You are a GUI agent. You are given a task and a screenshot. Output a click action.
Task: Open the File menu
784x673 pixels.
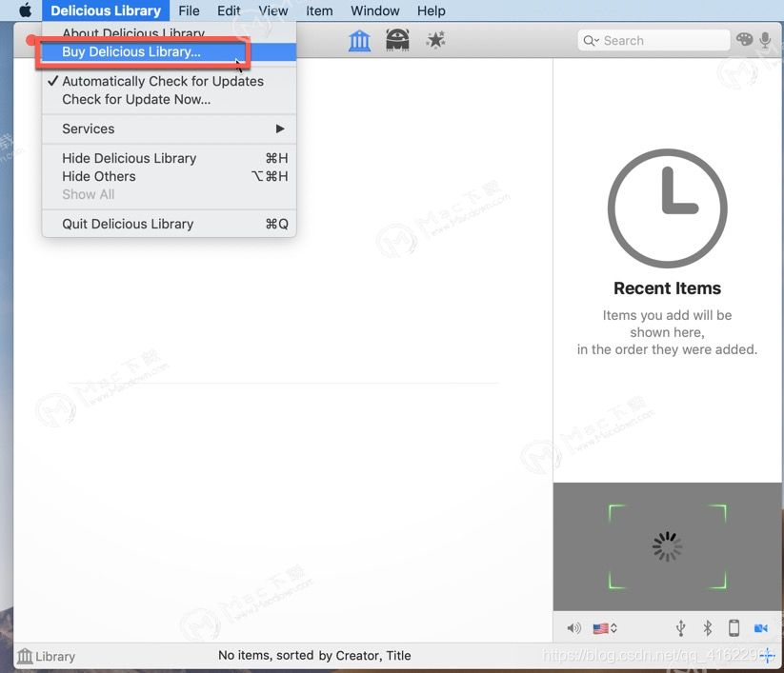(x=189, y=10)
